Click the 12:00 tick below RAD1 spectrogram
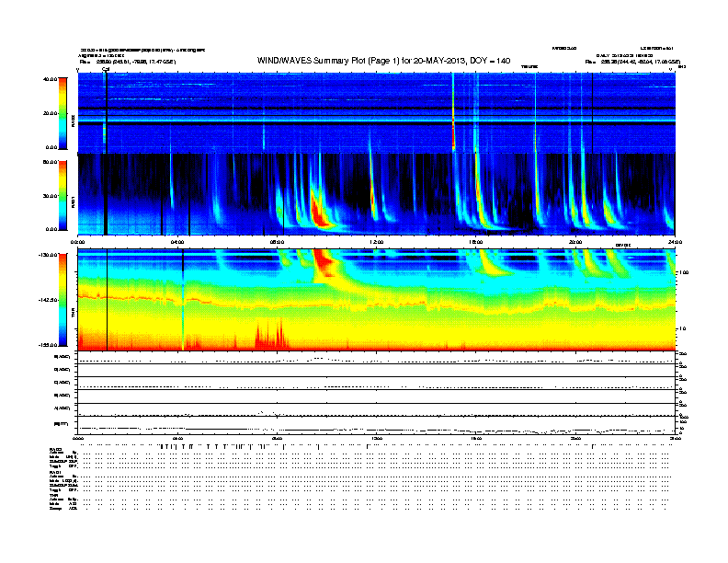Image resolution: width=728 pixels, height=563 pixels. 376,242
